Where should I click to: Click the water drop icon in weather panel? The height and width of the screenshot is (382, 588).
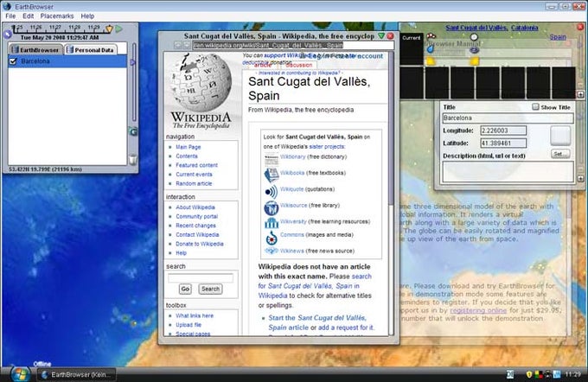click(431, 49)
